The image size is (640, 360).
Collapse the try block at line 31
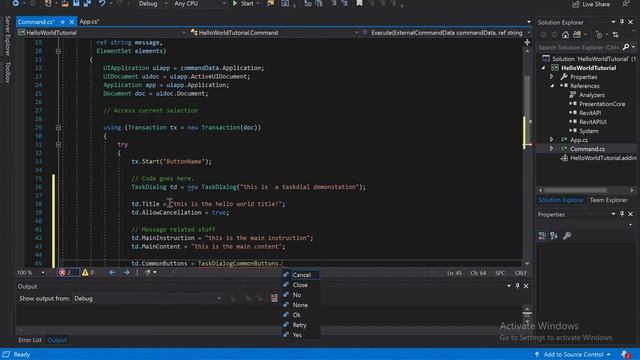coord(58,144)
